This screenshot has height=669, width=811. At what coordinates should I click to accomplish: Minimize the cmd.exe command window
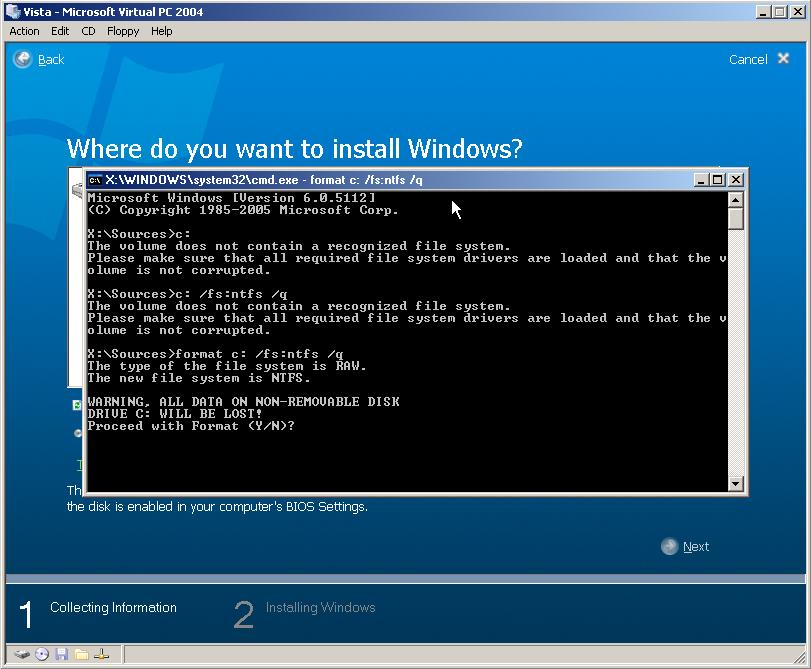click(x=700, y=180)
